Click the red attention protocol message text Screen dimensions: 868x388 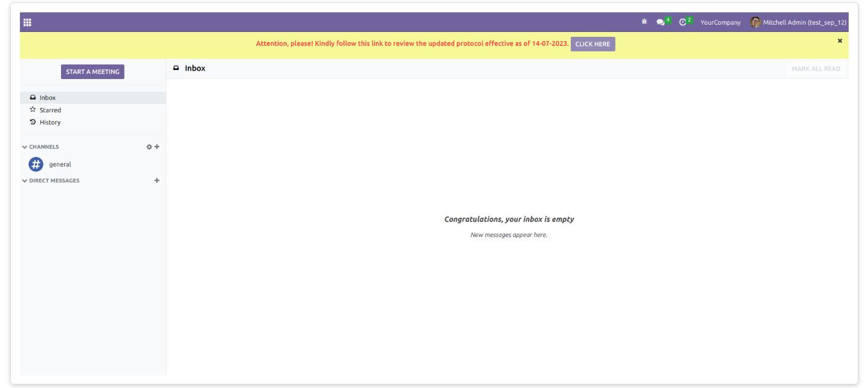click(x=412, y=44)
